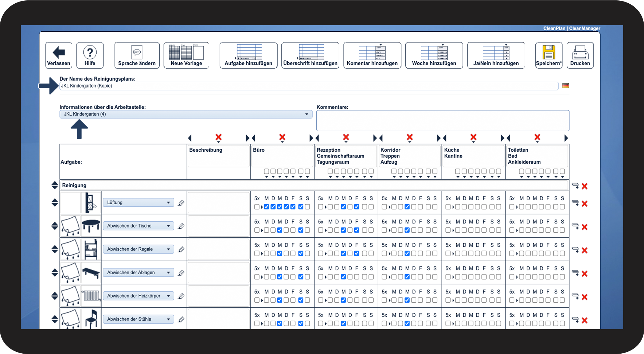This screenshot has height=354, width=644.
Task: Delete the Lüftung task row
Action: click(585, 204)
